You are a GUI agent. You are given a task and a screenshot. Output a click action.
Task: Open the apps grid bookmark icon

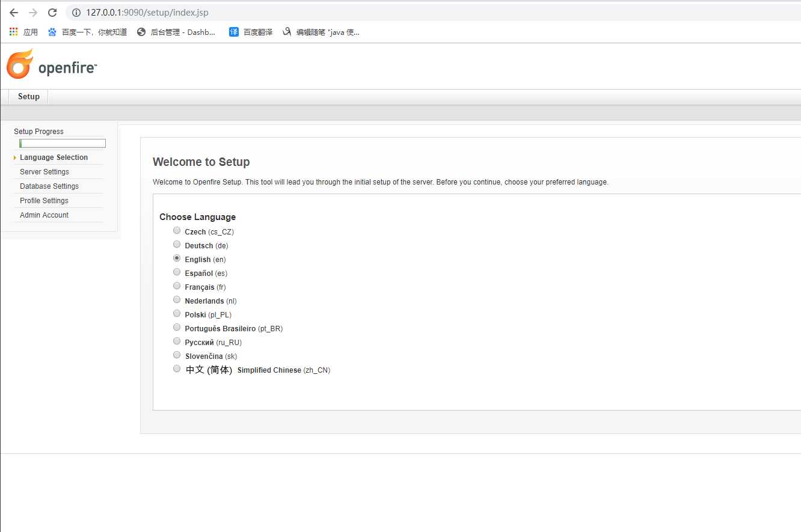14,32
